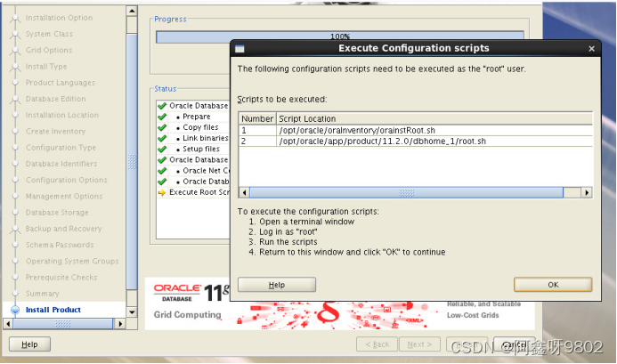Click the steps panel horizontal scrollbar thumb
Image resolution: width=617 pixels, height=364 pixels.
click(63, 324)
